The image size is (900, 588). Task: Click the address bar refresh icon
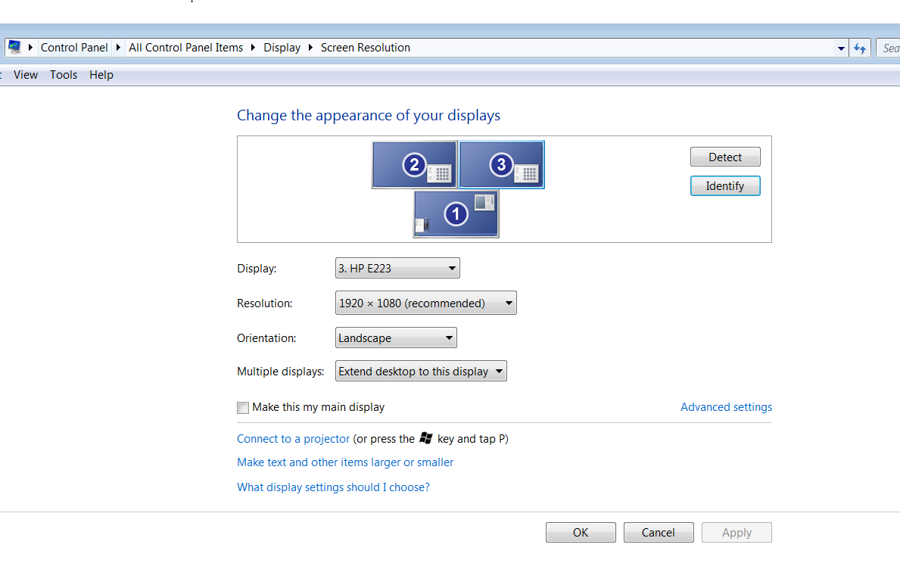[x=860, y=48]
